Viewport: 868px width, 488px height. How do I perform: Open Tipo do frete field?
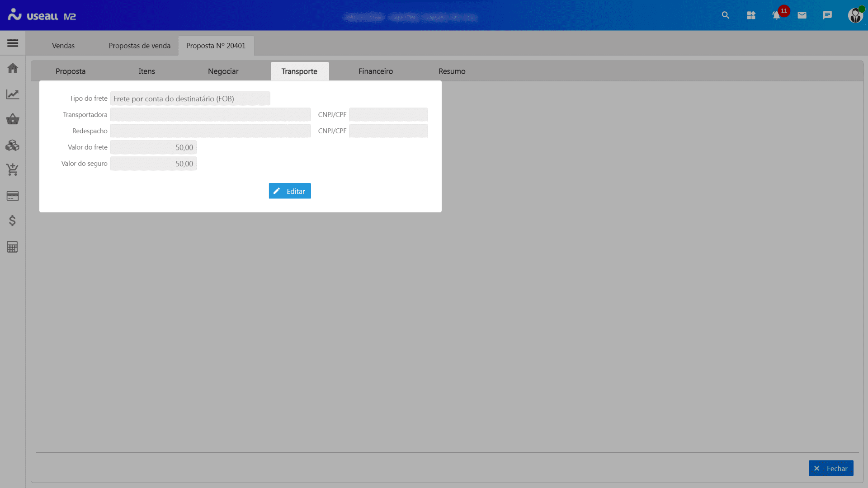coord(190,99)
